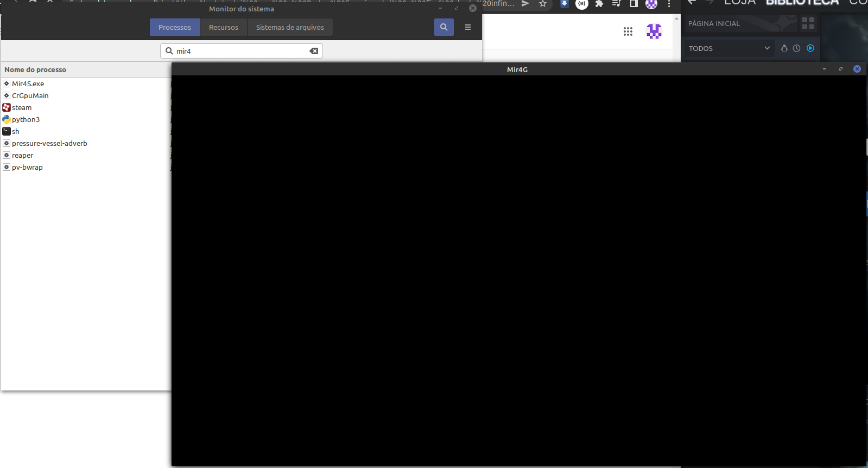Open the browser extensions puzzle icon
The image size is (868, 468).
[x=599, y=4]
